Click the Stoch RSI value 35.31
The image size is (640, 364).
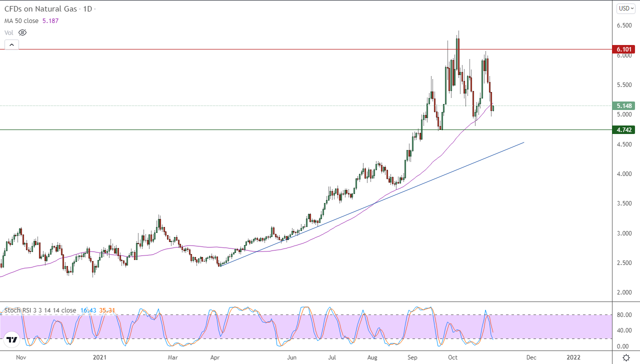point(107,310)
